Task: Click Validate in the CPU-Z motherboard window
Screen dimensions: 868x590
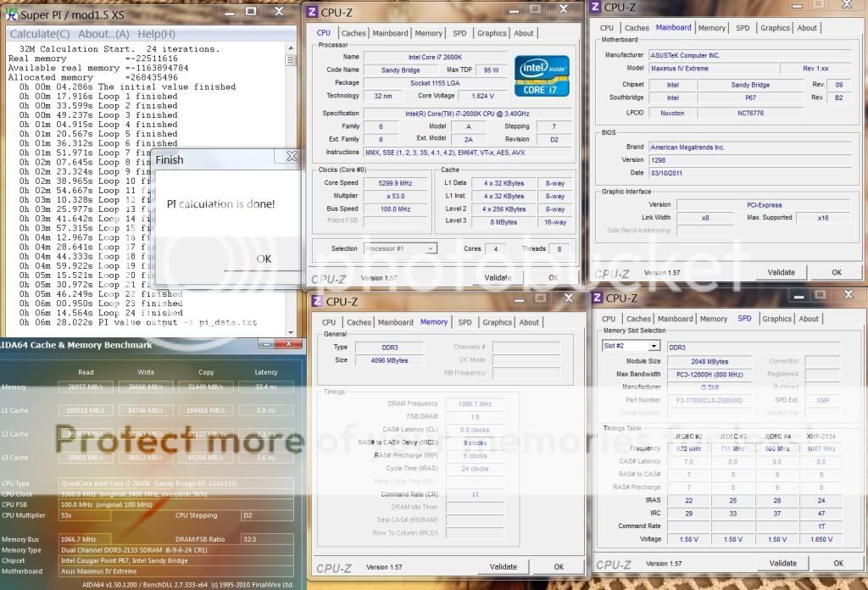Action: coord(781,272)
